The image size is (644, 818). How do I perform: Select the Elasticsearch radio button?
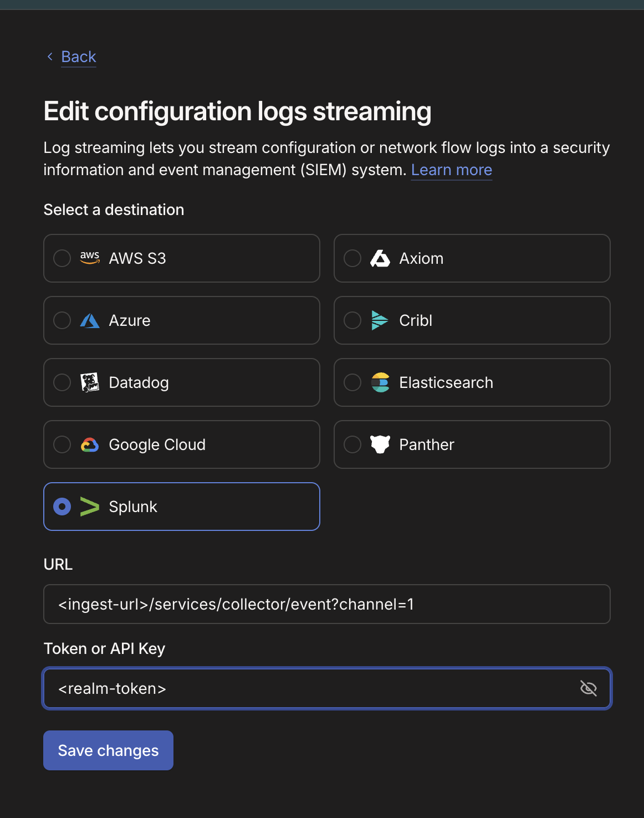pos(352,382)
